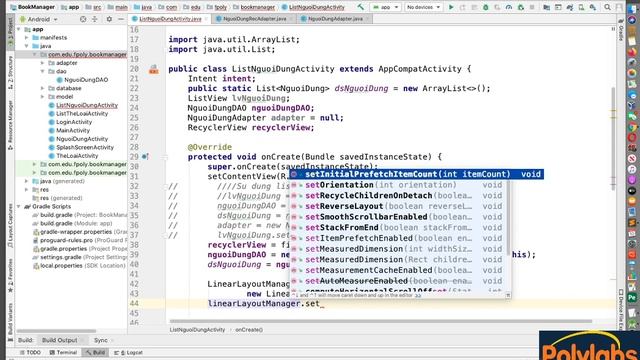Screen dimensions: 640x360
Task: Switch to NguoiDungRecAdapter.java tab
Action: (x=254, y=19)
